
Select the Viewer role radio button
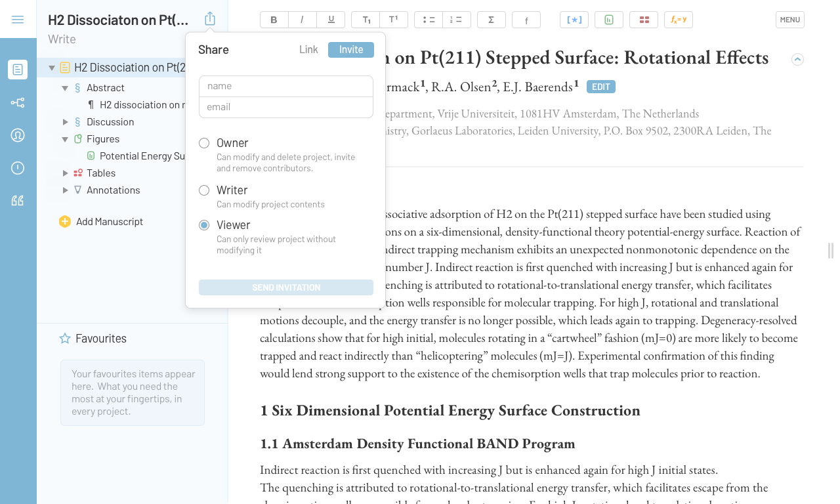tap(204, 225)
